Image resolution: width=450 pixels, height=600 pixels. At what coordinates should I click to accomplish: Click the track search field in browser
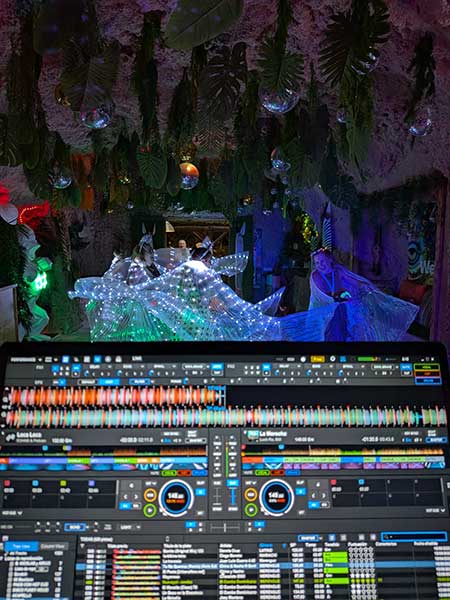pyautogui.click(x=414, y=536)
